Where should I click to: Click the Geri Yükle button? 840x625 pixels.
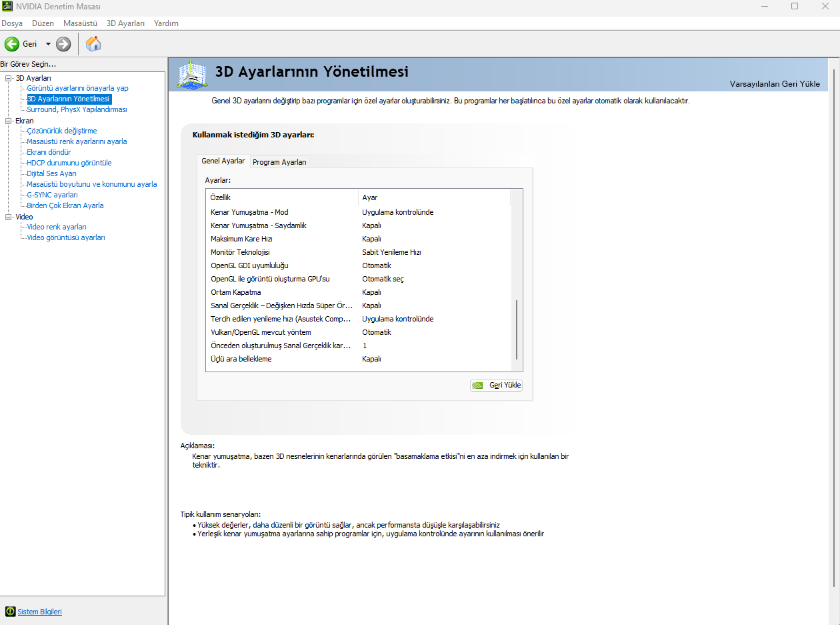click(x=496, y=385)
